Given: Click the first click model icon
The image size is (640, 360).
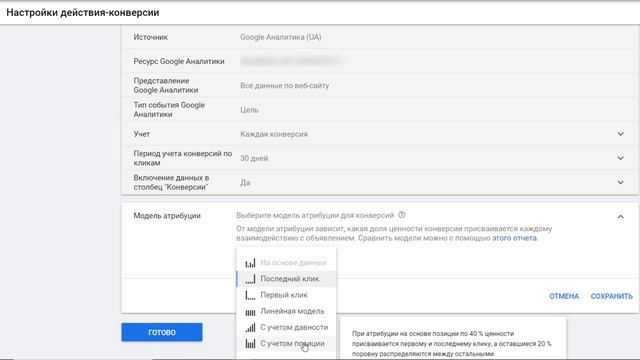Looking at the screenshot, I should click(x=250, y=295).
